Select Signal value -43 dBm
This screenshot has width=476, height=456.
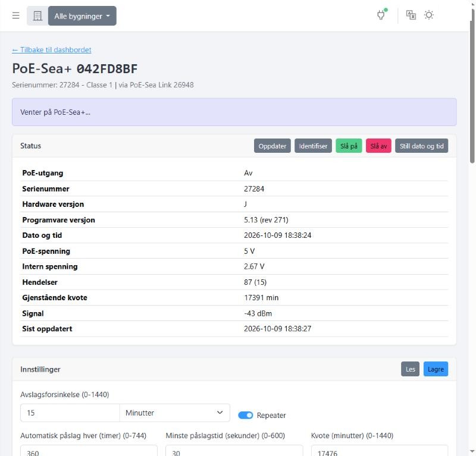click(258, 313)
